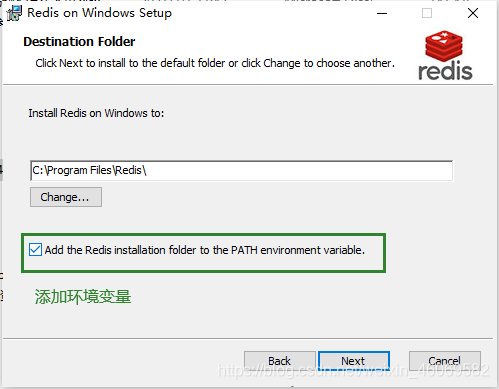Continue with the Next button

click(x=354, y=361)
